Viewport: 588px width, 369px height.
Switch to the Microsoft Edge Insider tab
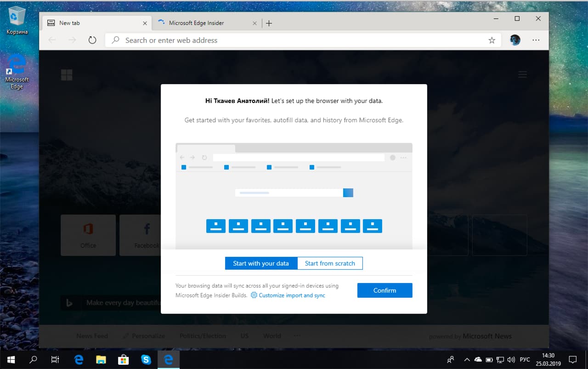[x=207, y=23]
